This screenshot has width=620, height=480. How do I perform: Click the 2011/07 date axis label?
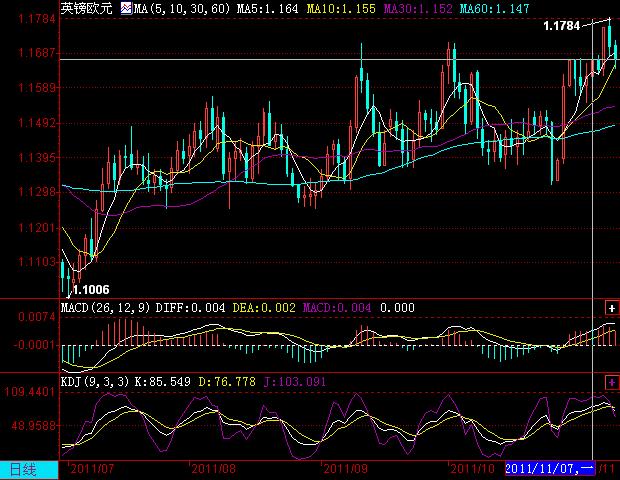pos(92,469)
